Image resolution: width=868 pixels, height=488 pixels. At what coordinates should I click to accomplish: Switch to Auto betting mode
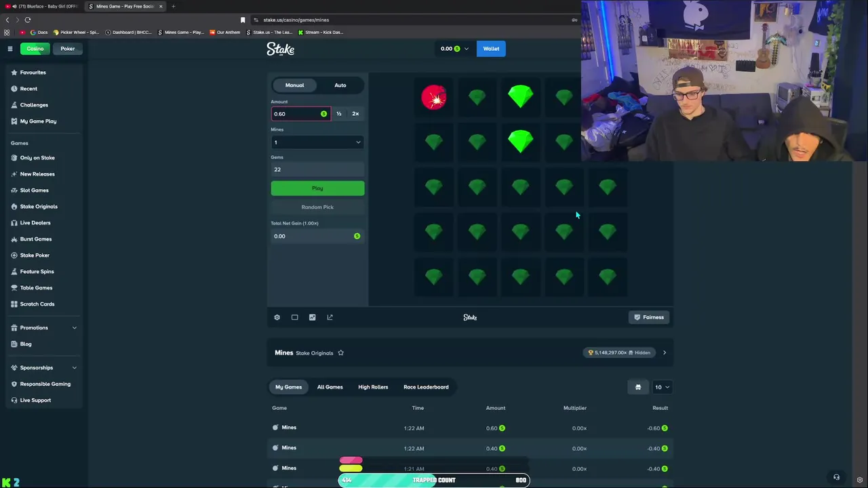point(340,85)
